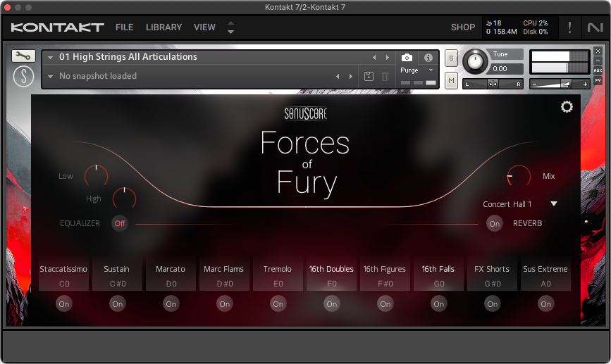611x364 pixels.
Task: Open Concert Hall 1 reverb dropdown
Action: click(554, 203)
